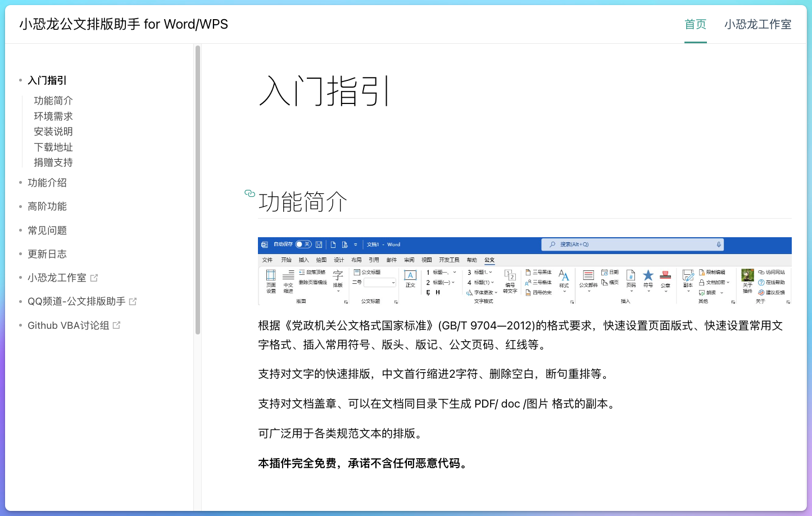Open the 朗读 dropdown arrow

[721, 292]
